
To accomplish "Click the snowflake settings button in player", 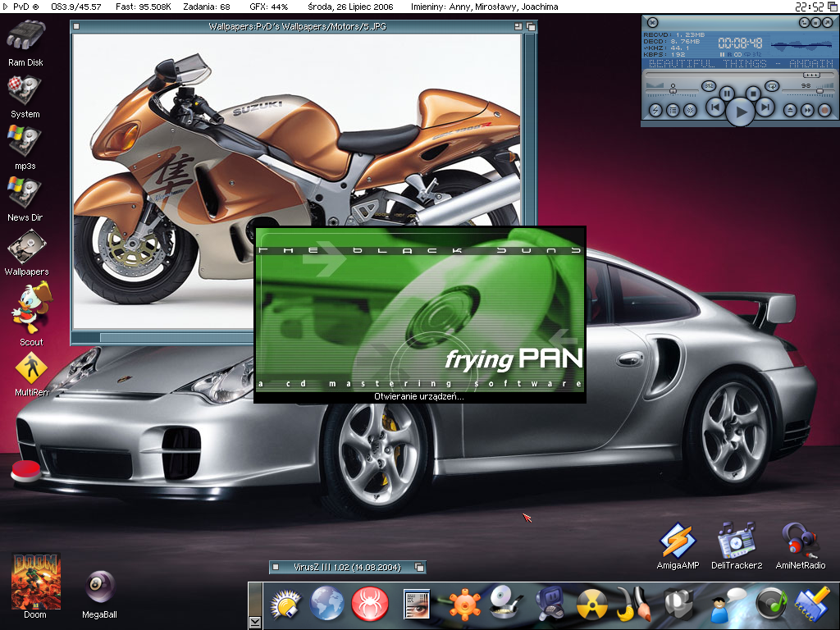I will click(690, 110).
